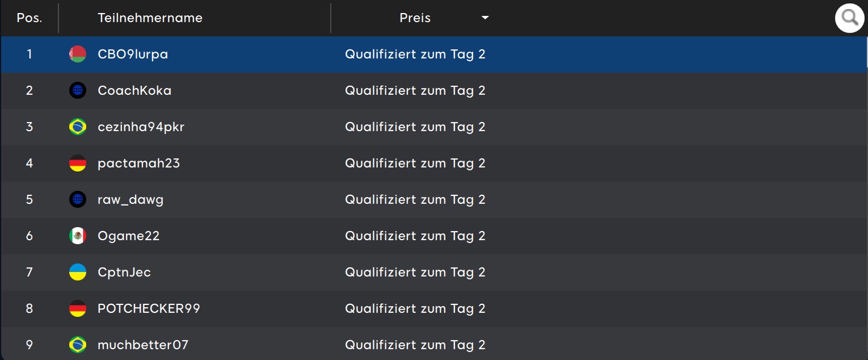Click the globe icon beside CoachKoka
The image size is (868, 360).
78,91
